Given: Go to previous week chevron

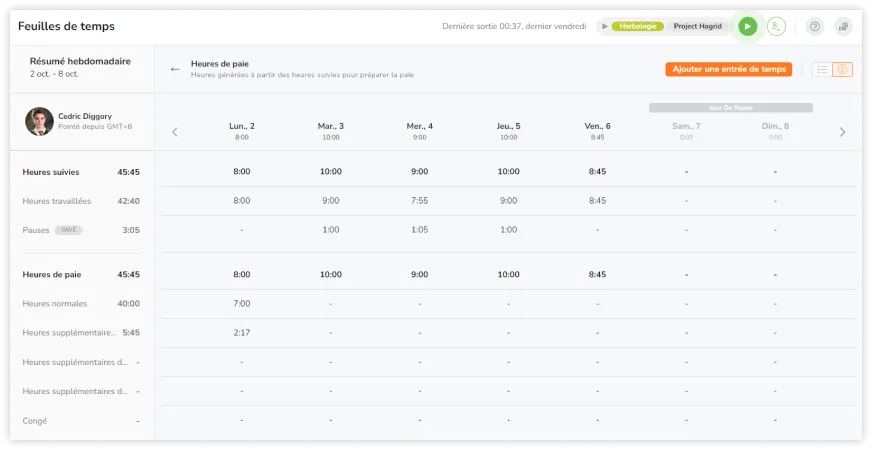Looking at the screenshot, I should click(175, 132).
